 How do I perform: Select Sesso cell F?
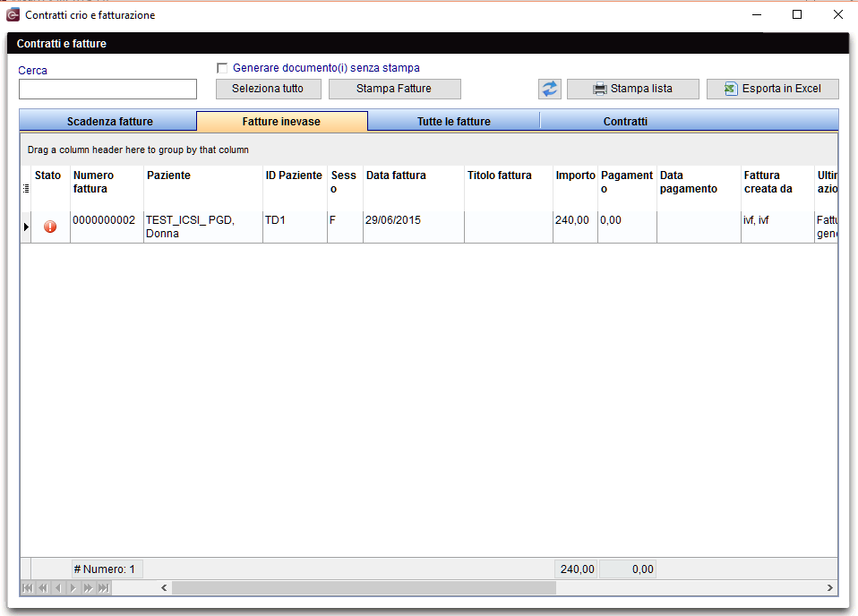pyautogui.click(x=345, y=227)
